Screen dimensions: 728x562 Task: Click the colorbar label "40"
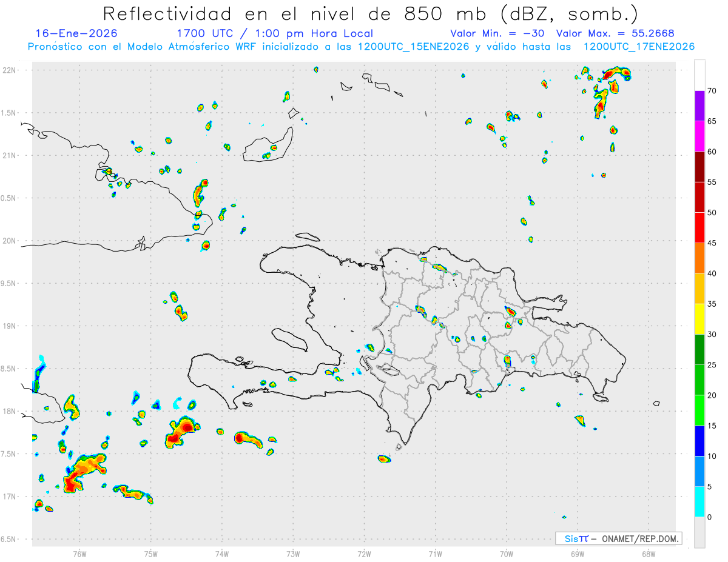point(712,273)
